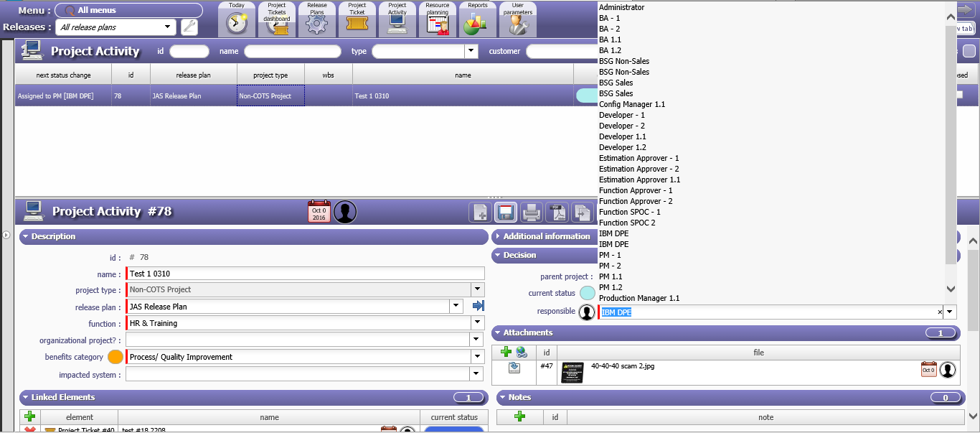980x433 pixels.
Task: Open the project type dropdown arrow
Action: pos(478,290)
